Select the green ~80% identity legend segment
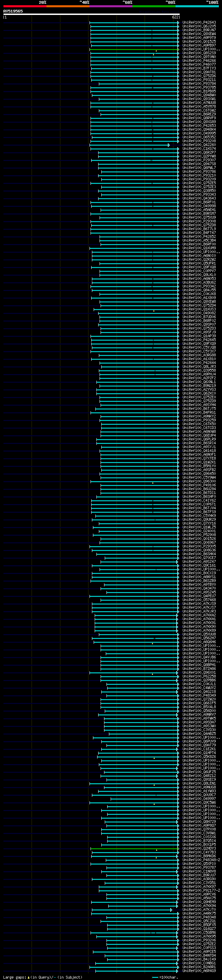This screenshot has height=980, width=222. point(154,6)
